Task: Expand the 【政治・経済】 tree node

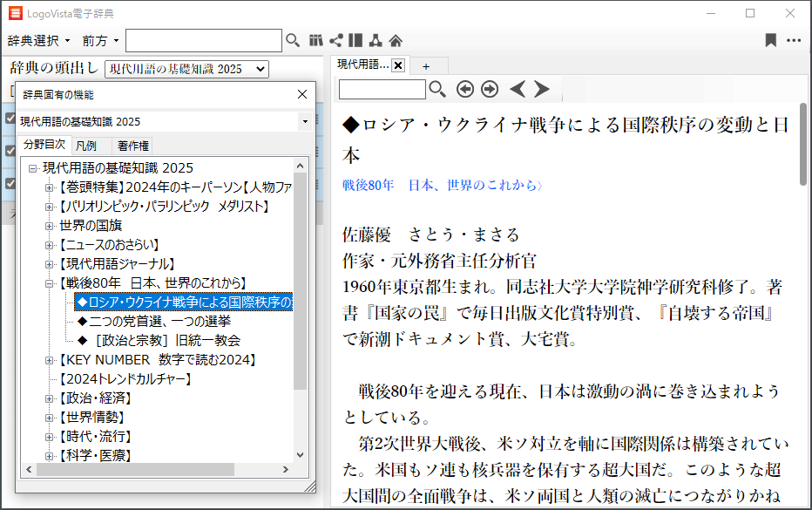Action: (x=50, y=398)
